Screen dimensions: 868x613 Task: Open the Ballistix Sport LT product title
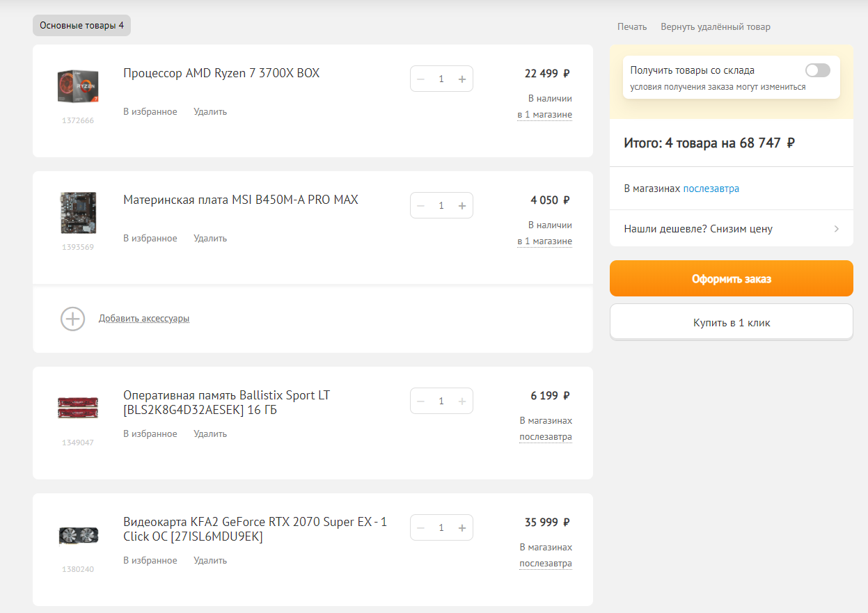227,403
